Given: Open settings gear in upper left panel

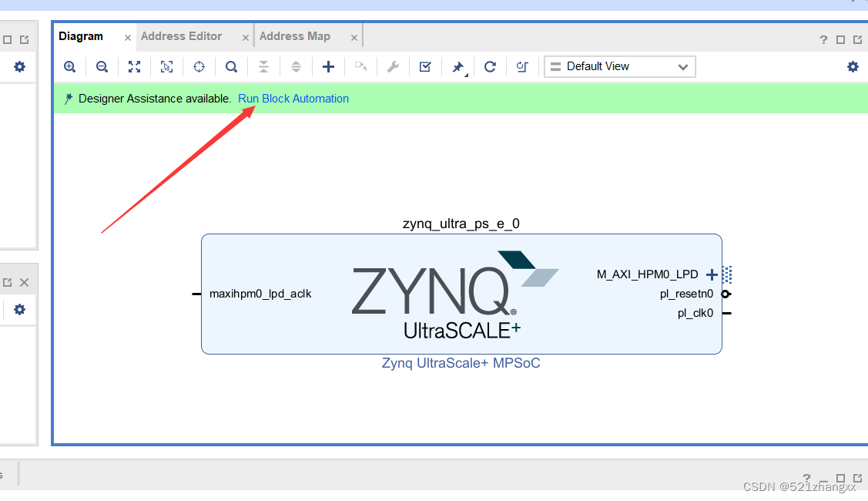Looking at the screenshot, I should 19,67.
